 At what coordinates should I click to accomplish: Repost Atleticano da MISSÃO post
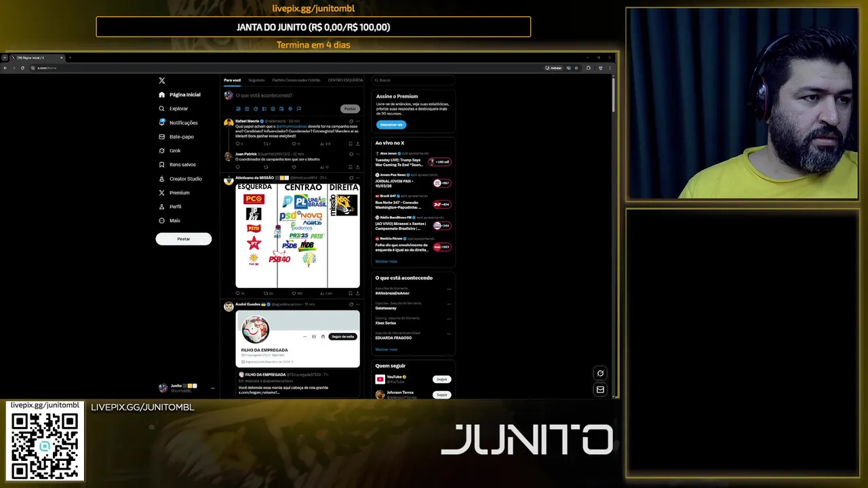coord(267,293)
